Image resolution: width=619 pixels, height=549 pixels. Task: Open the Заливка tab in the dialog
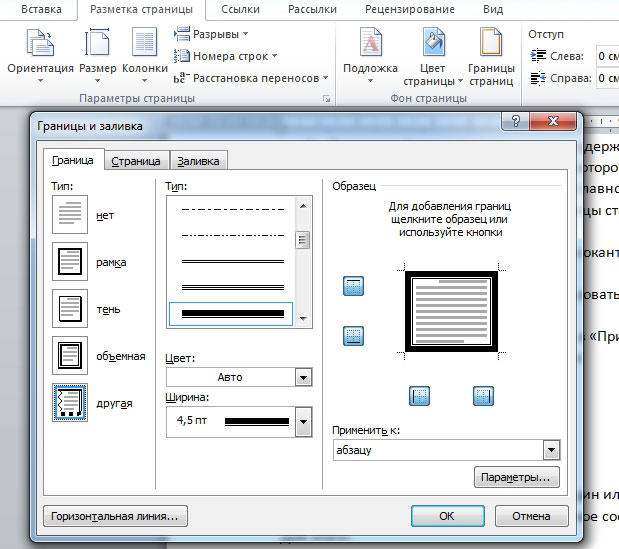tap(198, 161)
